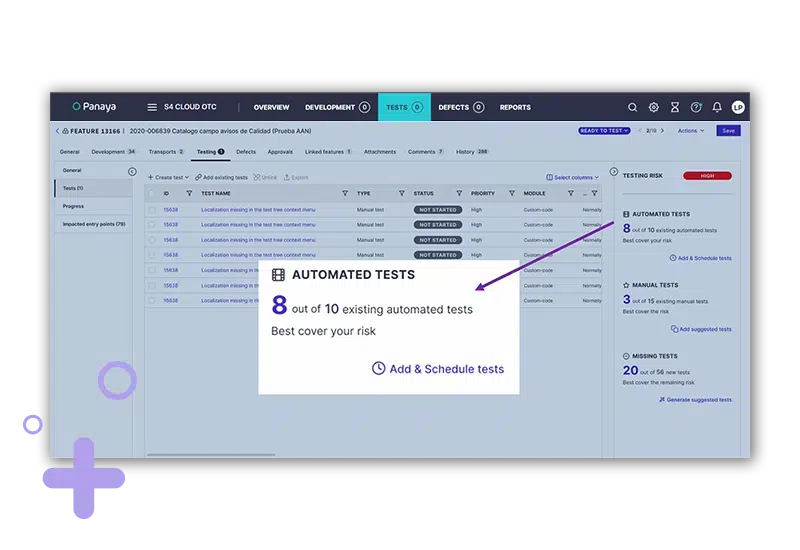Switch to the Linked features tab
This screenshot has height=550, width=800.
pos(328,152)
